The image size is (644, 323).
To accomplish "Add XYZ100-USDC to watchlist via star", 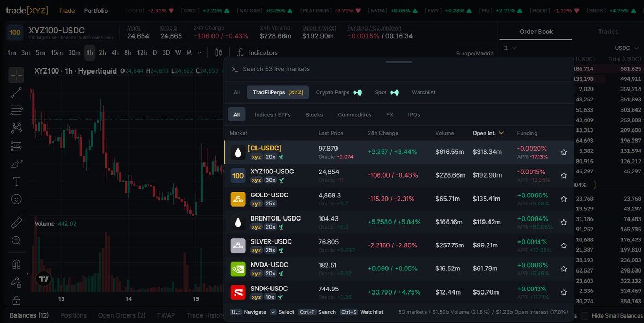I will (563, 175).
